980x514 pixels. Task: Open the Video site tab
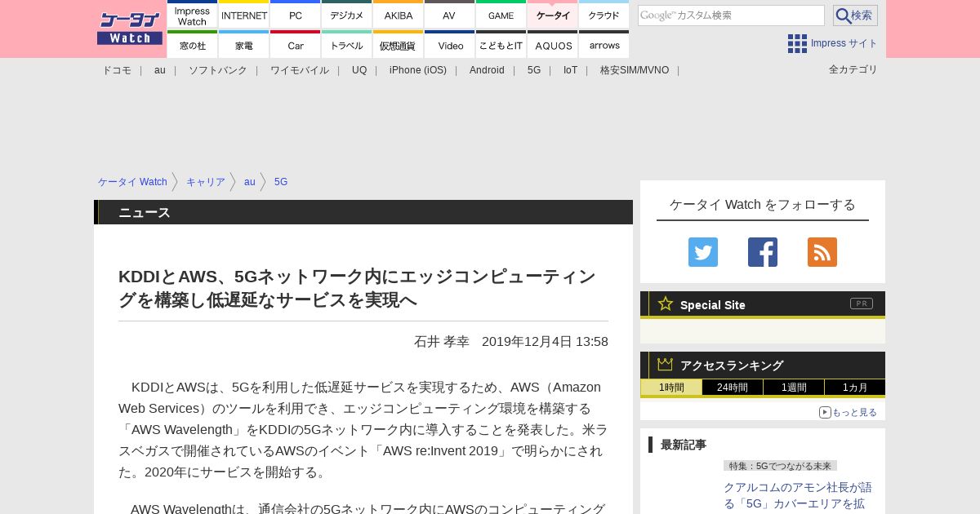tap(450, 45)
